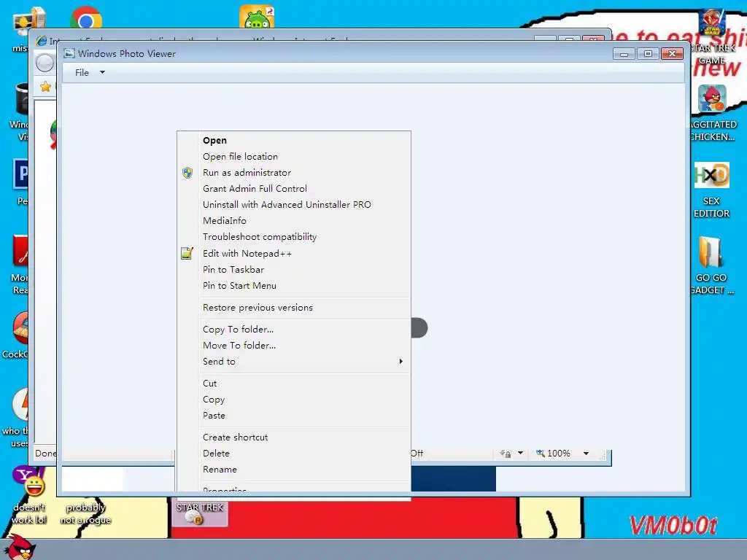
Task: Open Google Chrome desktop icon
Action: click(86, 18)
